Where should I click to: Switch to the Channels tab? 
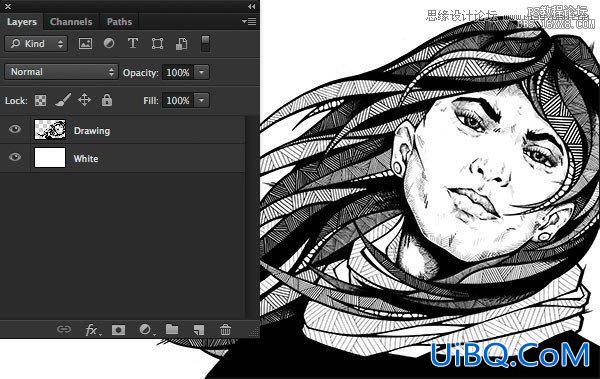(x=71, y=22)
